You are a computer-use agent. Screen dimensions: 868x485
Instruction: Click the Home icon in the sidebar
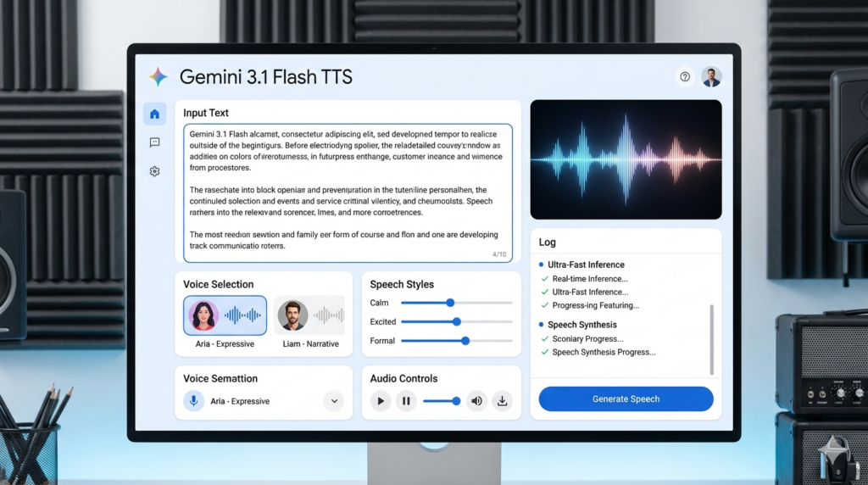pos(154,114)
